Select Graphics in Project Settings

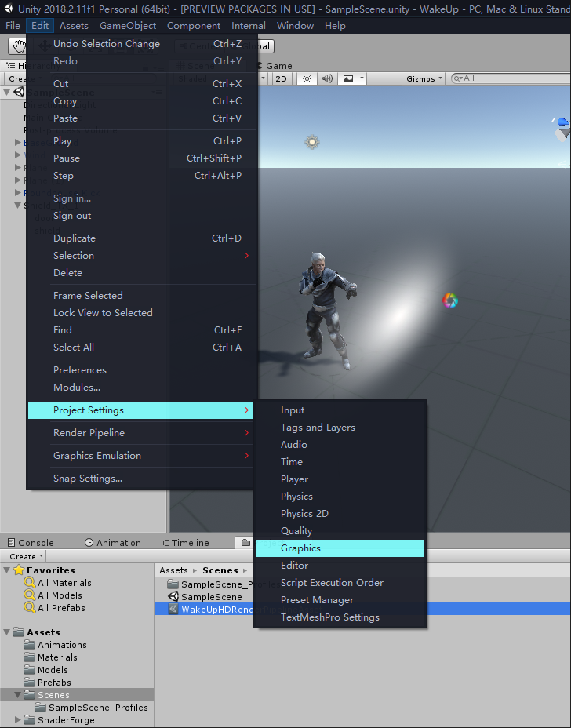click(340, 548)
